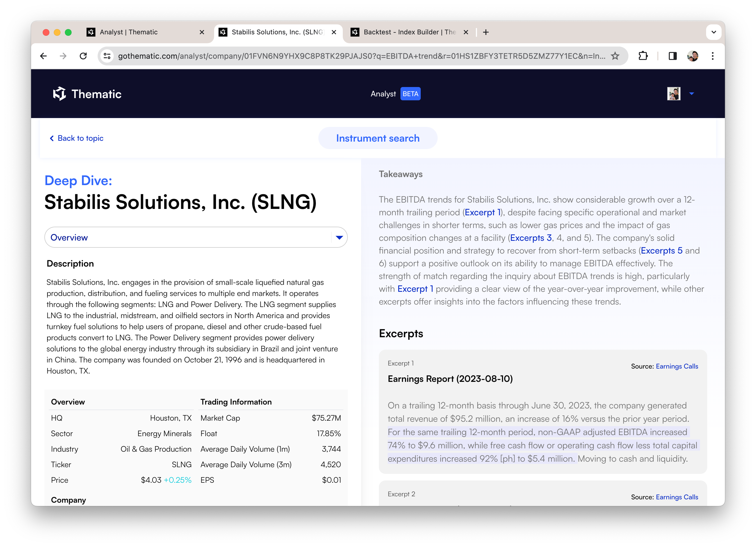Click the Ticker value SLNG
Viewport: 756px width, 547px height.
point(181,465)
